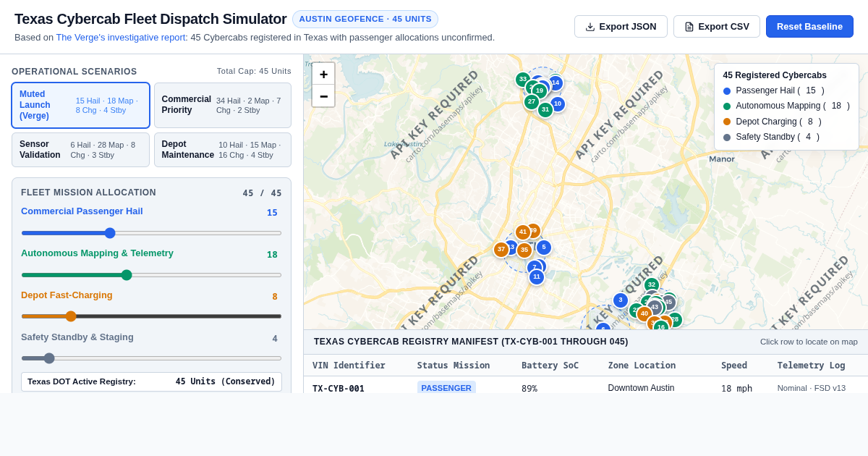This screenshot has height=456, width=868.
Task: Click the file icon in Export CSV
Action: tap(689, 27)
